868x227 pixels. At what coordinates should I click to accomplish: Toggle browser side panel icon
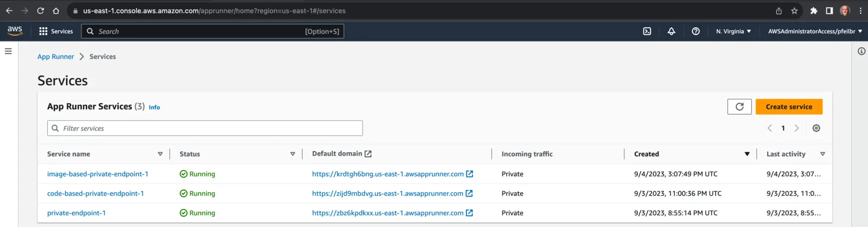pyautogui.click(x=829, y=11)
